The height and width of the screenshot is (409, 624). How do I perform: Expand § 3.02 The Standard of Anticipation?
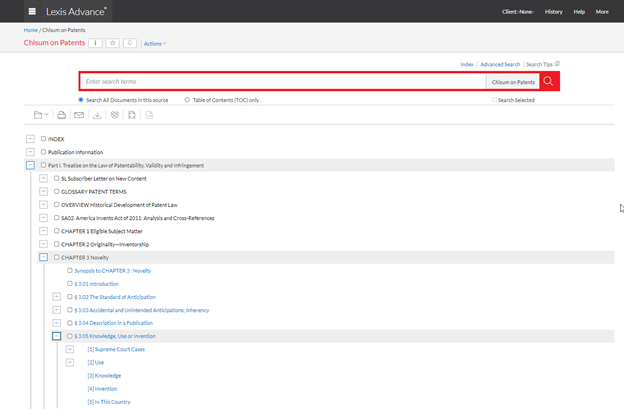coord(57,297)
